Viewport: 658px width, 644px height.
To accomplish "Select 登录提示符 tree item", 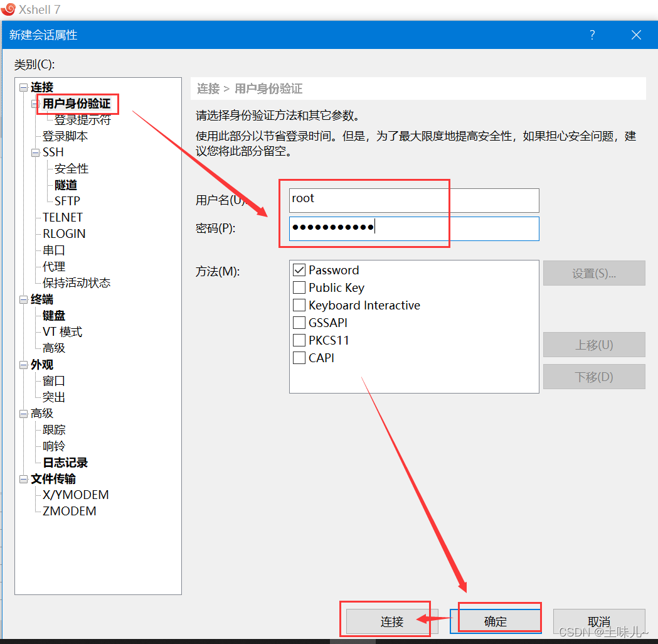I will point(83,120).
